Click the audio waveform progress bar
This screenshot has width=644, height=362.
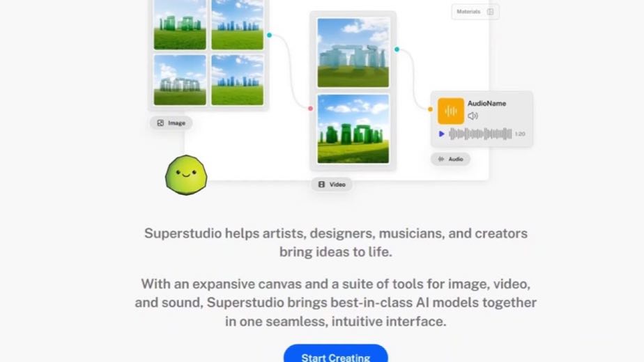(x=480, y=134)
